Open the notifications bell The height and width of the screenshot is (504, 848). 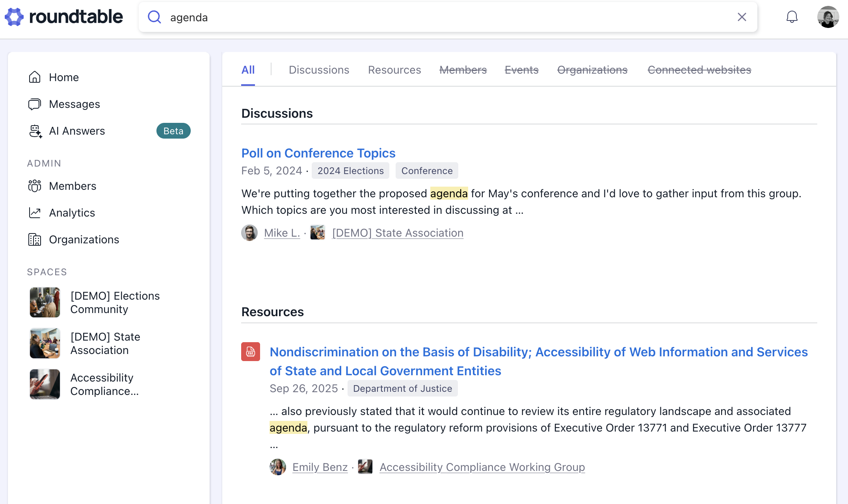pyautogui.click(x=792, y=17)
